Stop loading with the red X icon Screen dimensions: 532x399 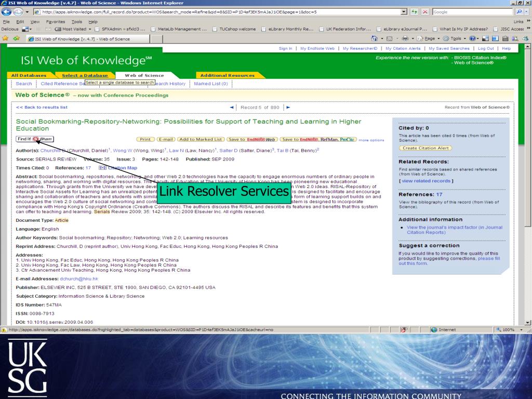pos(425,12)
